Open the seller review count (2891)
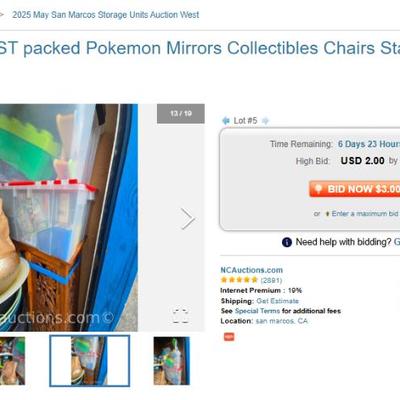 [271, 280]
